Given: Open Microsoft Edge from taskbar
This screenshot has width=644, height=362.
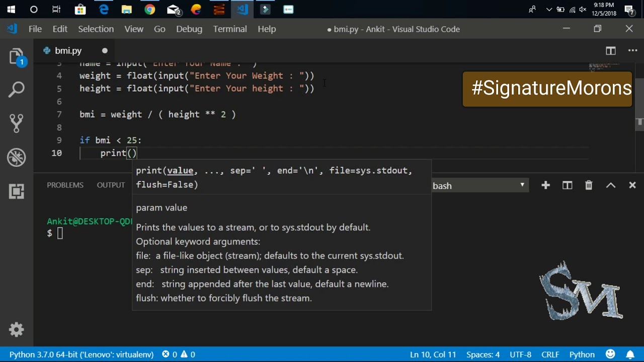Looking at the screenshot, I should click(x=104, y=10).
